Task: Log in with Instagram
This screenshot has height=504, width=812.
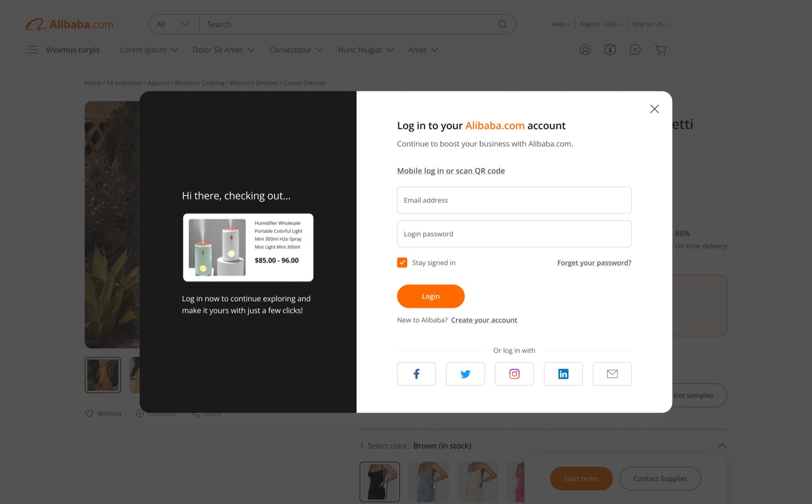Action: tap(515, 374)
